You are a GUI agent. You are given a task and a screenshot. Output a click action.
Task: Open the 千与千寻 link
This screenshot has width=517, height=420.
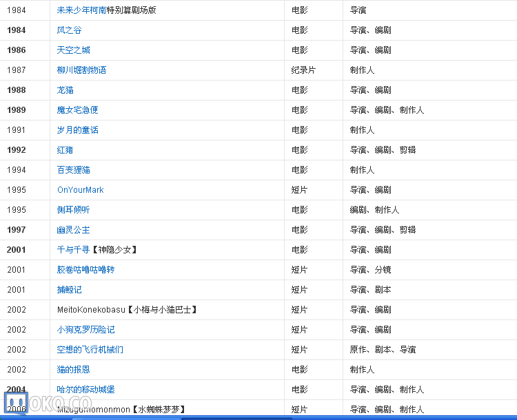[x=73, y=250]
